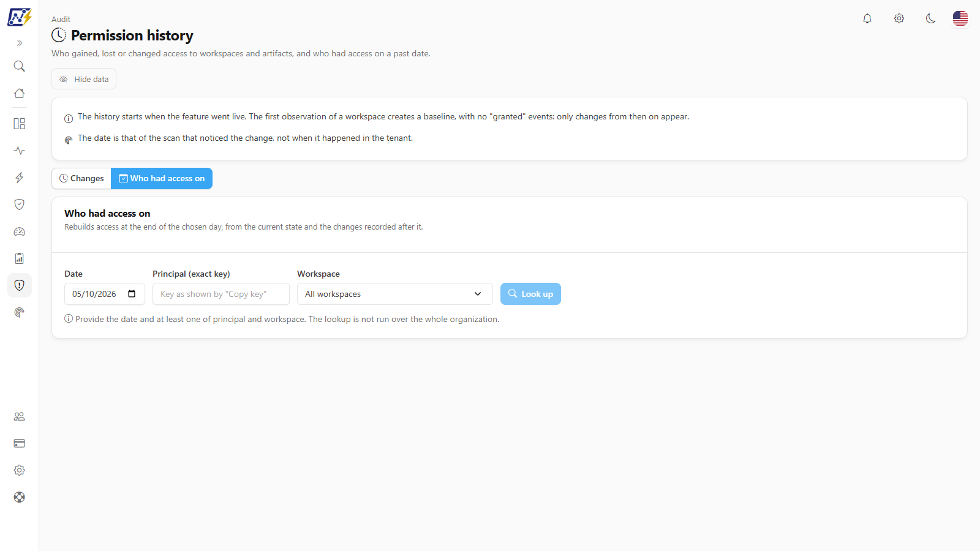Select the shield exclamation audit icon
Image resolution: width=980 pixels, height=551 pixels.
tap(20, 285)
